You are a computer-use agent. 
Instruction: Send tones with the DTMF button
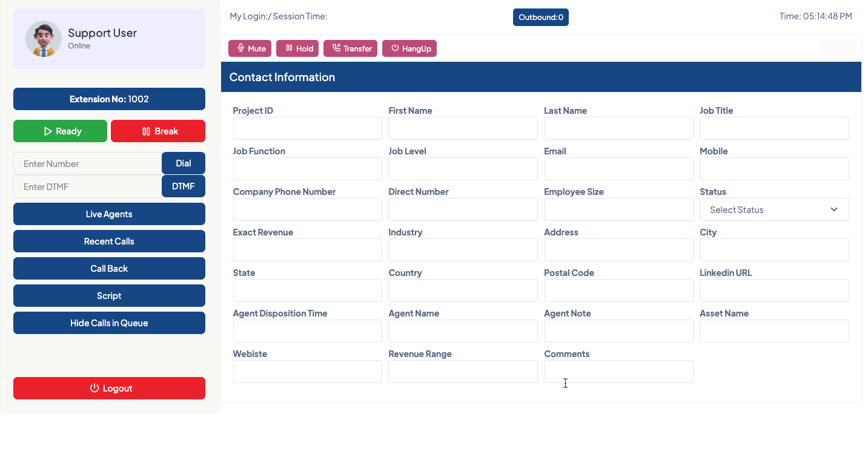coord(183,186)
